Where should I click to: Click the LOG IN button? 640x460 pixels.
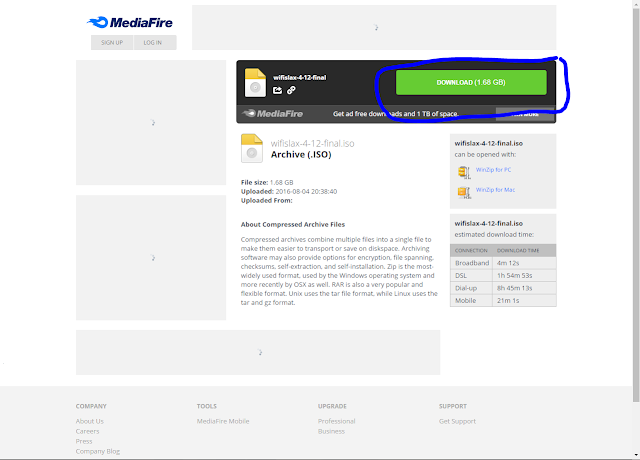point(155,42)
